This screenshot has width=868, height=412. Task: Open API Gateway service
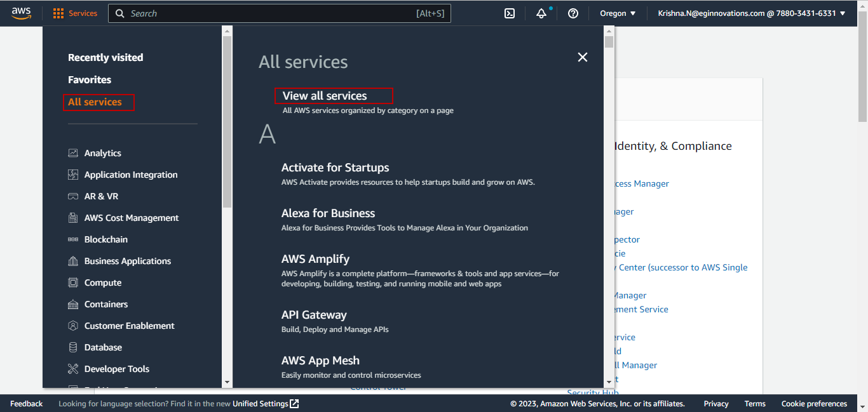[x=314, y=315]
